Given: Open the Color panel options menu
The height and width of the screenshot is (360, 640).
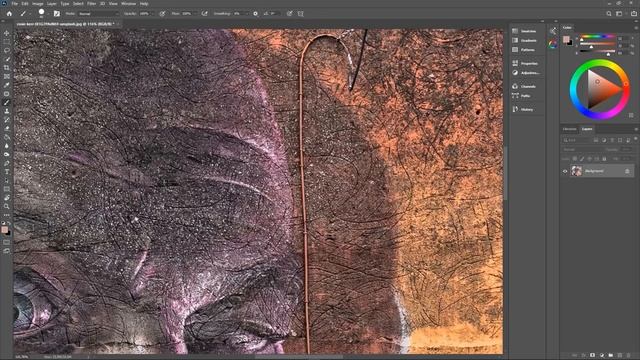Looking at the screenshot, I should (636, 27).
